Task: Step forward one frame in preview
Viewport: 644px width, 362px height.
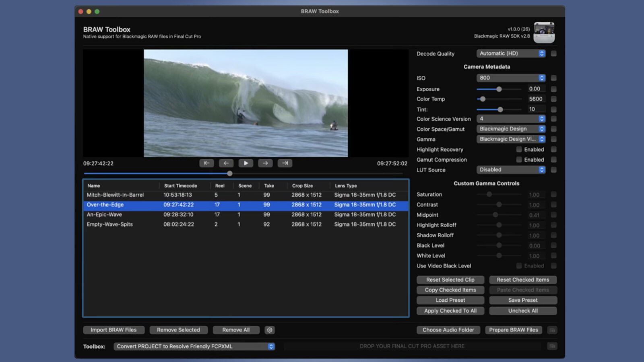Action: point(265,163)
